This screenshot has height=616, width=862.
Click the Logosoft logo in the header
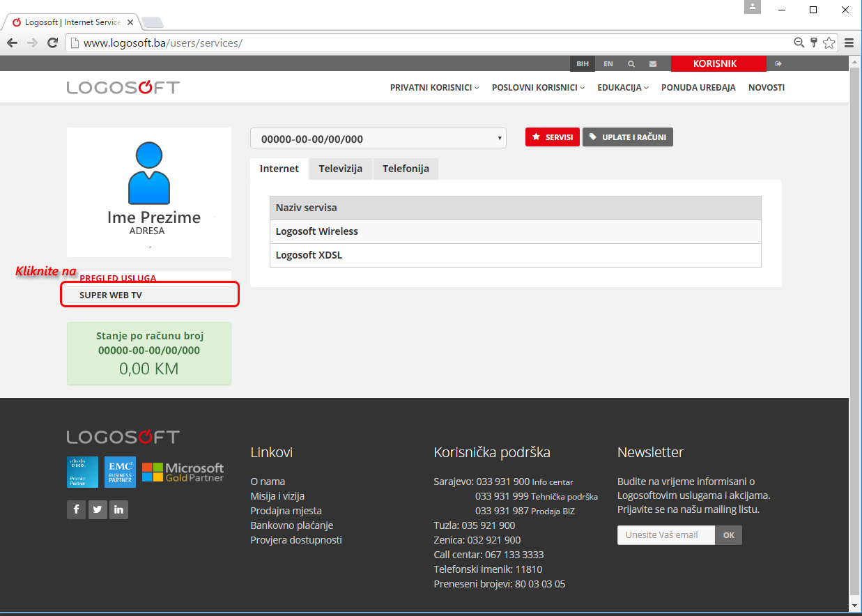(x=123, y=87)
